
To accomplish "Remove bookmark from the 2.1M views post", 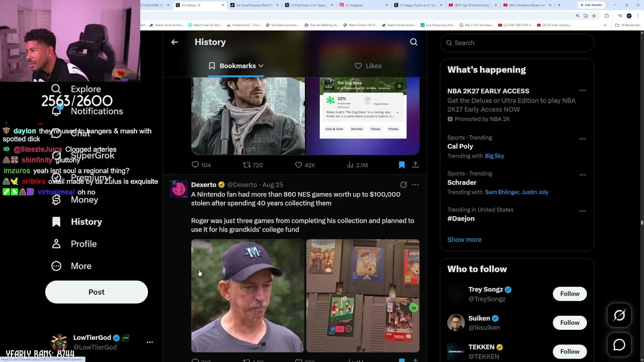I will tap(401, 165).
